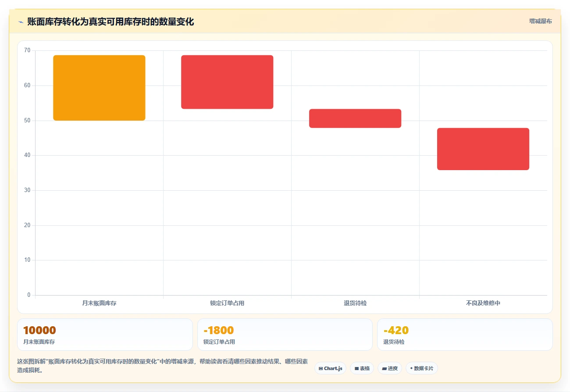Click the 退货待检 axis label

[355, 303]
